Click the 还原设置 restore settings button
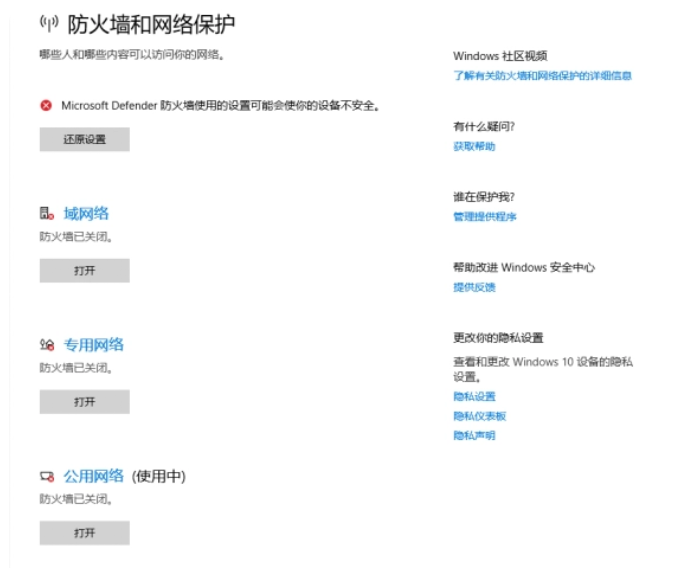This screenshot has height=568, width=675. click(84, 139)
